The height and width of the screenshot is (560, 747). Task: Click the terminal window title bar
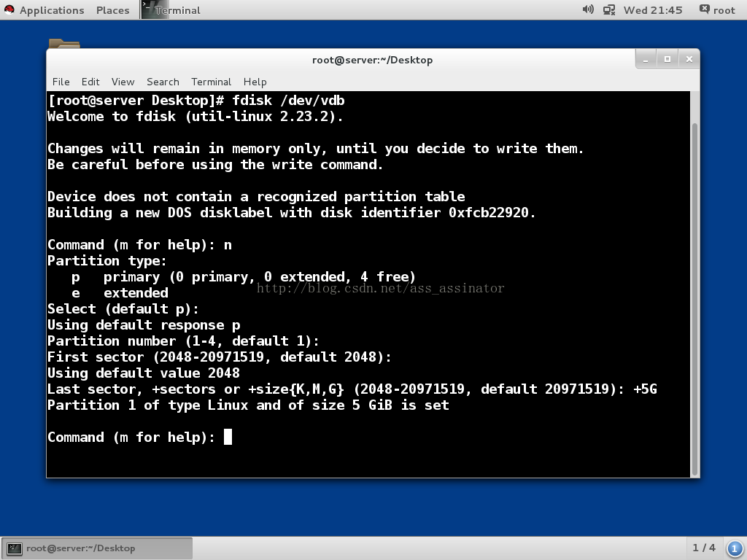[x=373, y=60]
